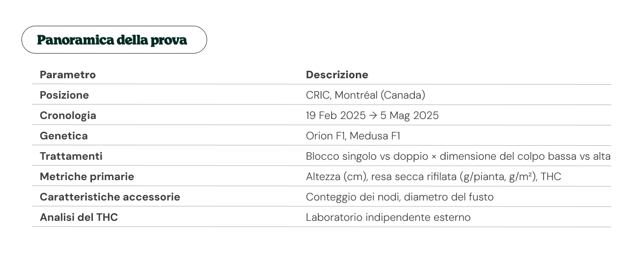Click the "Parametro" column header

[68, 75]
